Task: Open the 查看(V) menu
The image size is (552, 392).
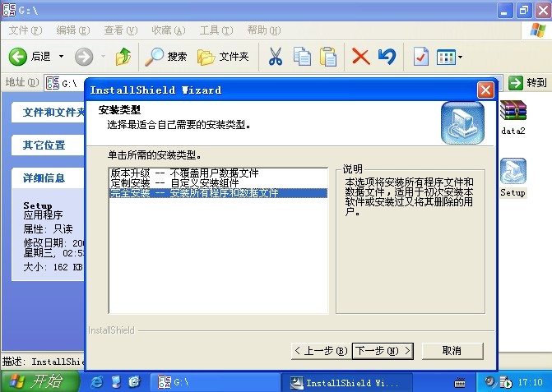Action: (x=121, y=30)
